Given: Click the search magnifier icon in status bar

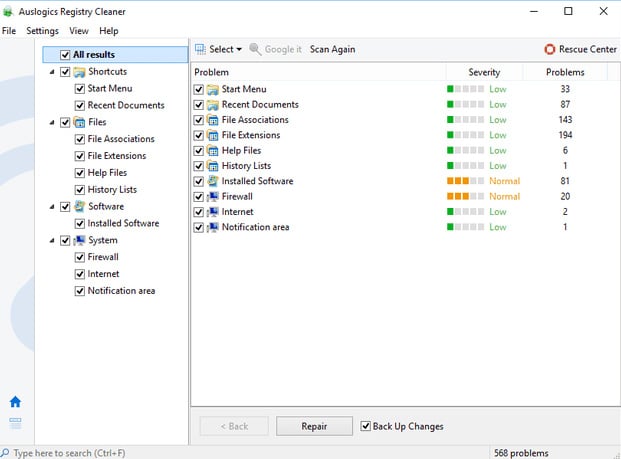Looking at the screenshot, I should pyautogui.click(x=5, y=453).
